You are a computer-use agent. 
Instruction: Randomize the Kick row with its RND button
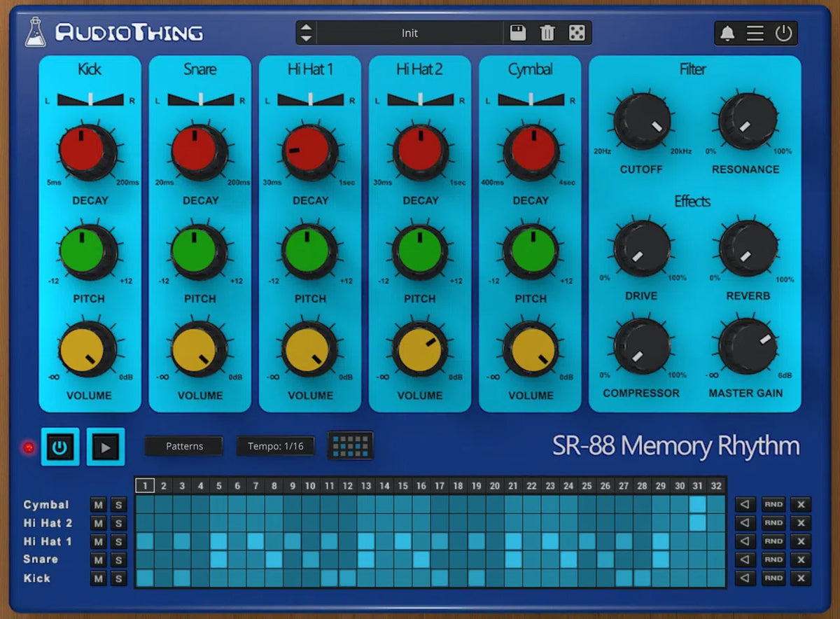(773, 578)
